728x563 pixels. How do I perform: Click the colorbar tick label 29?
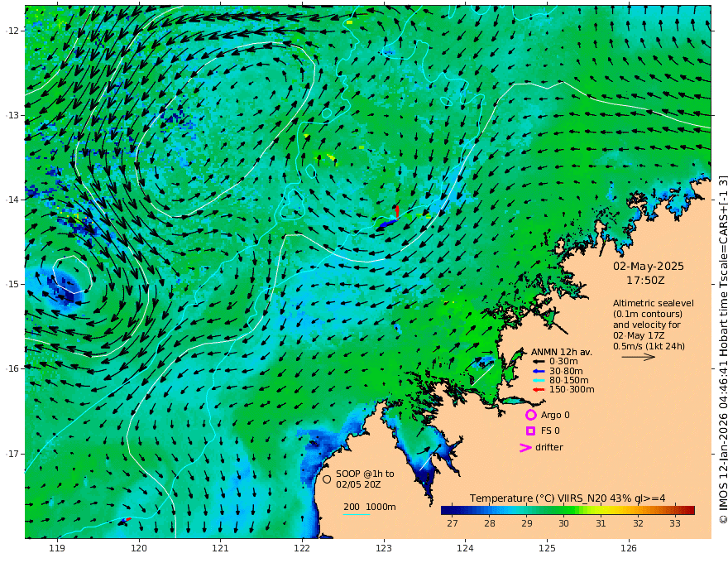[526, 523]
